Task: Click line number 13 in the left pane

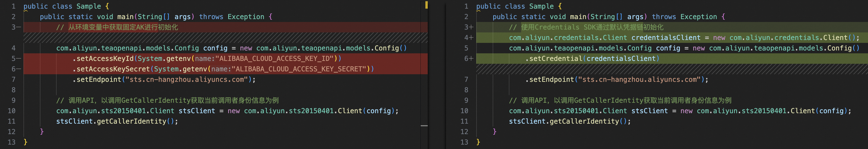Action: [11, 142]
